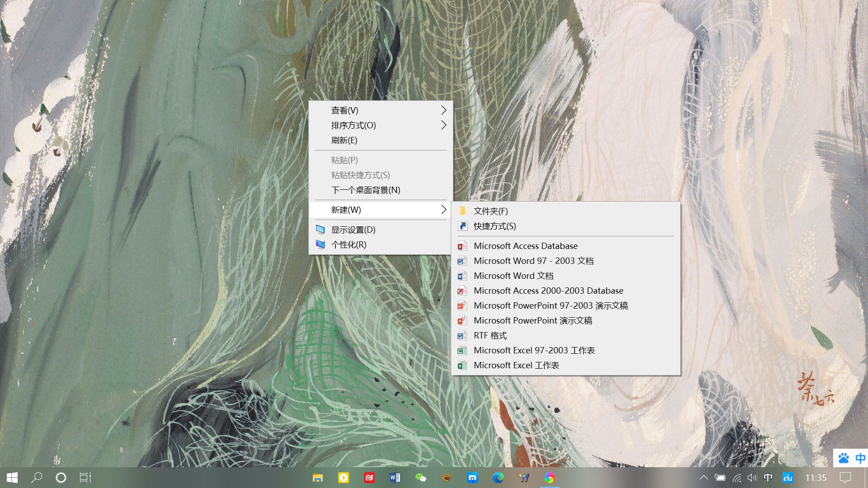Screen dimensions: 868x488
Task: Select Microsoft Word 文档 icon to create document
Action: (462, 276)
